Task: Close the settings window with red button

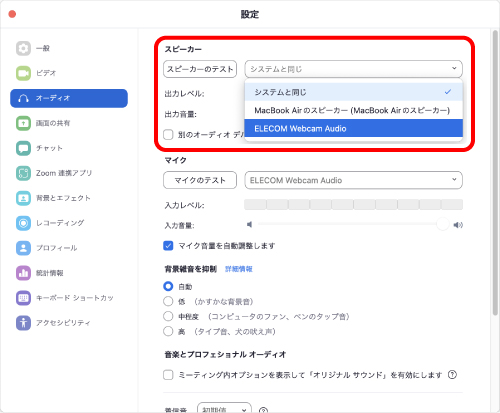Action: click(12, 14)
